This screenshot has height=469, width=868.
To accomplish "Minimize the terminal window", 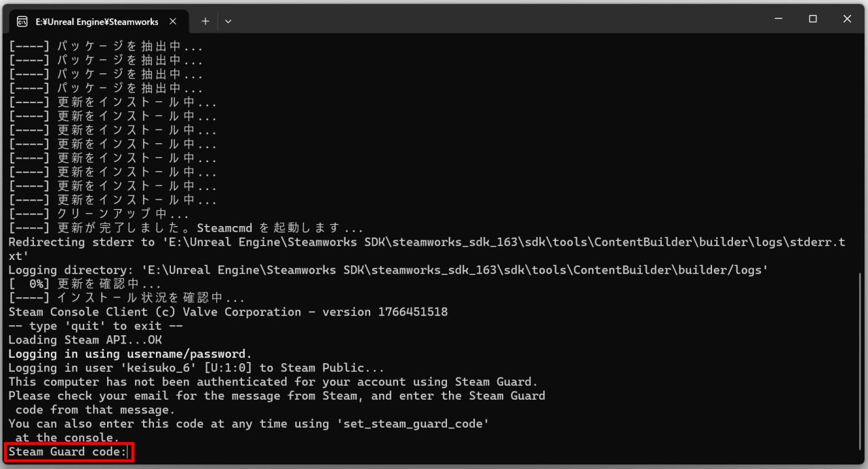I will [x=778, y=19].
